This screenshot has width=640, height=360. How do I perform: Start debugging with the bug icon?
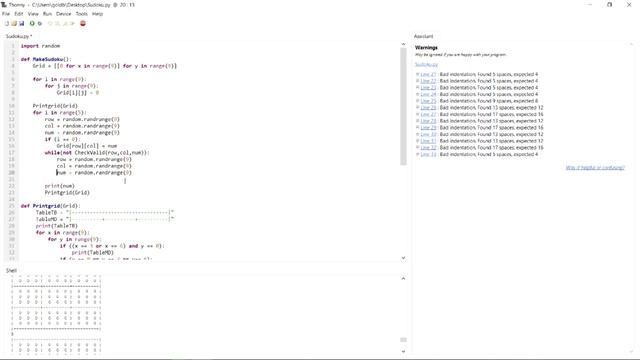[40, 24]
